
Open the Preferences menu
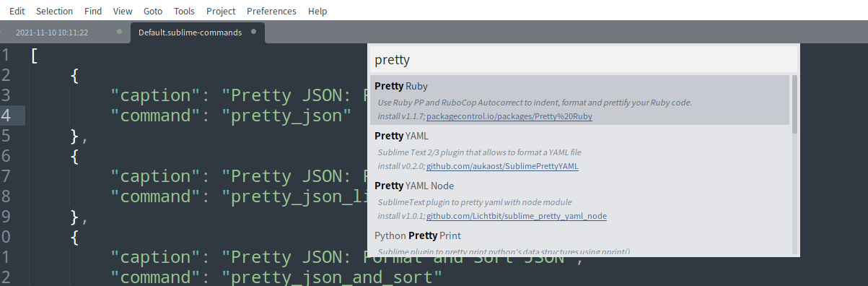tap(271, 11)
